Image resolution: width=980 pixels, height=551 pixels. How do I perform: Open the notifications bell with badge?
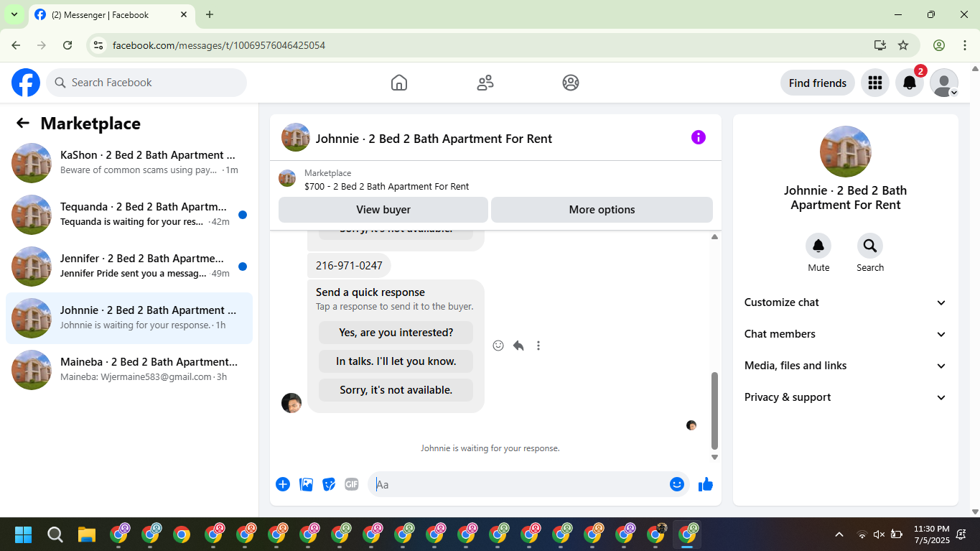click(x=910, y=83)
